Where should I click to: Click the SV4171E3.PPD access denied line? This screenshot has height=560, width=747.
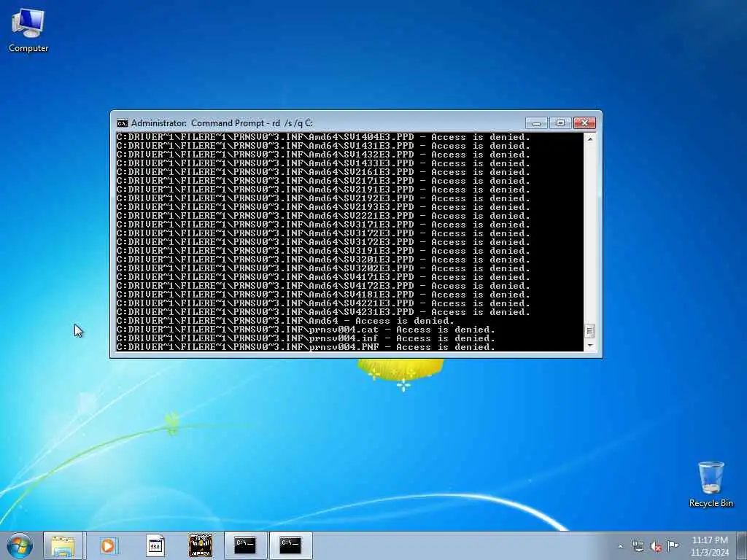point(323,276)
